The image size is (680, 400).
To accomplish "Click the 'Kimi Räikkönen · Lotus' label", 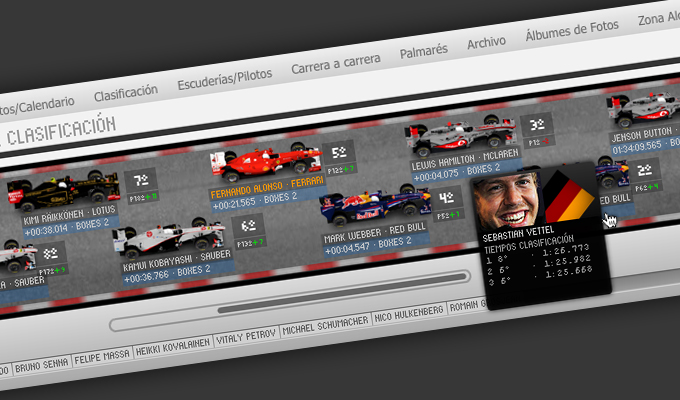I will 69,215.
